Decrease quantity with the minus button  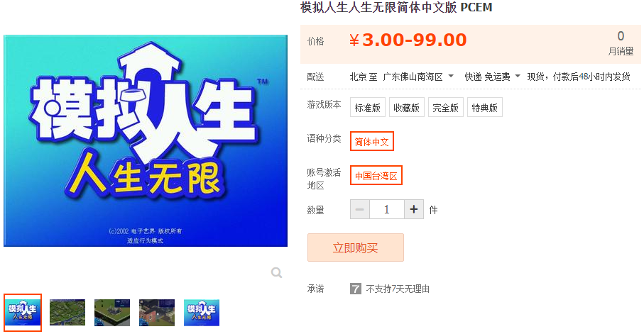[360, 209]
